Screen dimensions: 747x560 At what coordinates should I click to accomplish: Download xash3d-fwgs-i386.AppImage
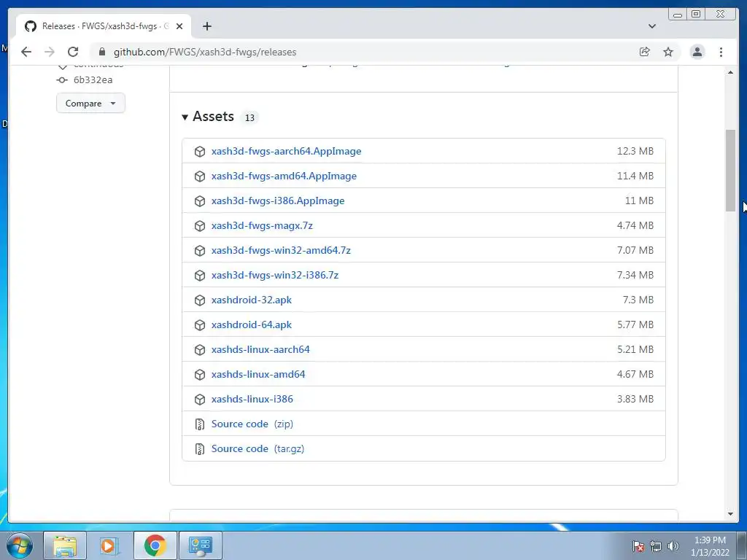(278, 201)
